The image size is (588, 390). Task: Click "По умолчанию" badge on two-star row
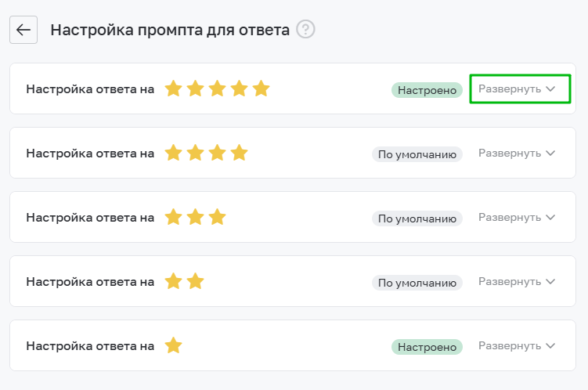(x=417, y=282)
